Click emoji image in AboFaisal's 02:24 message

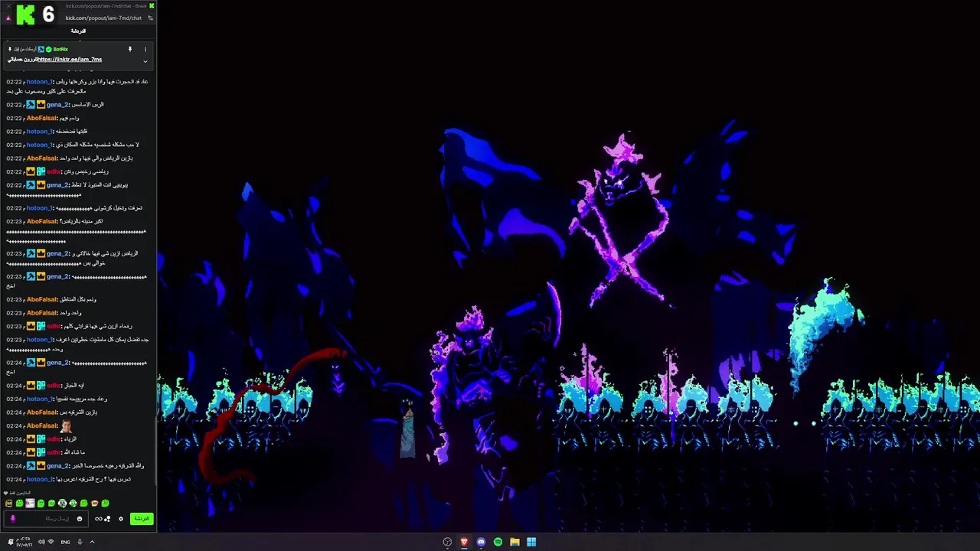point(67,425)
